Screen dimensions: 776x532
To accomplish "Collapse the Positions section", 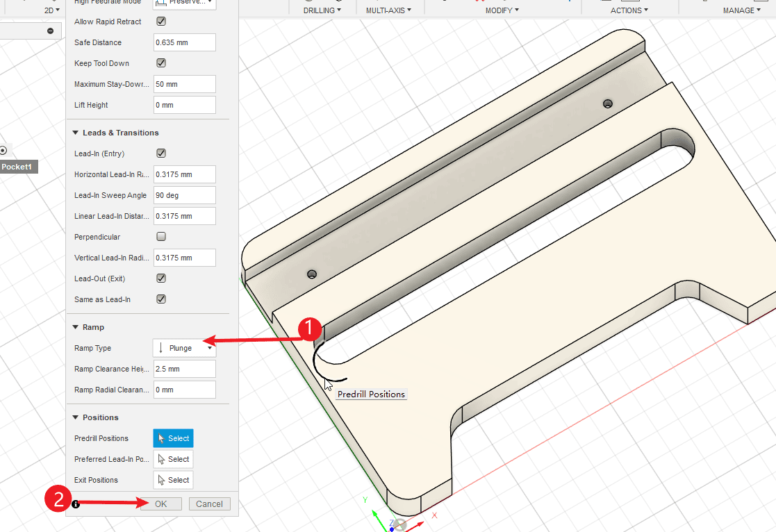I will 75,417.
